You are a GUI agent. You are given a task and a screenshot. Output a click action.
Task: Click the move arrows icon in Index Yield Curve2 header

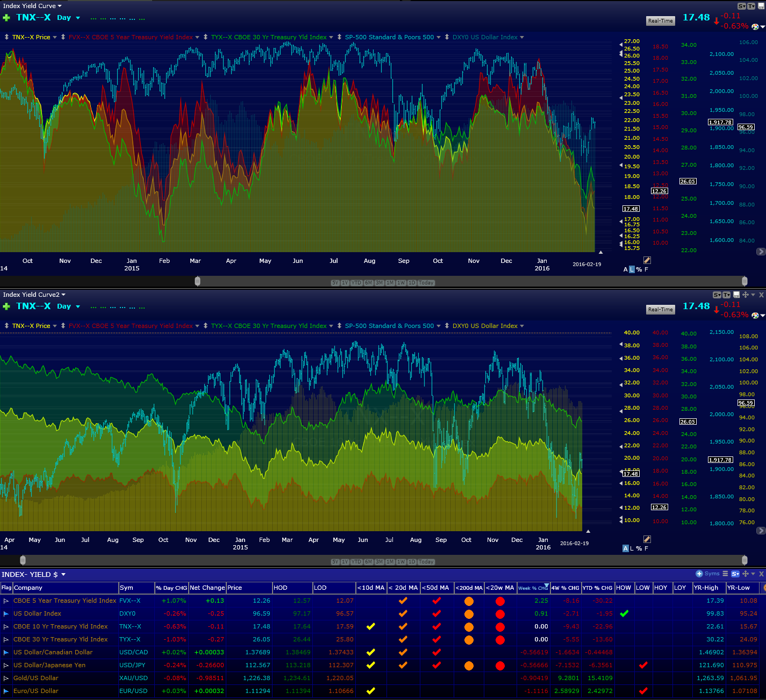click(x=746, y=295)
